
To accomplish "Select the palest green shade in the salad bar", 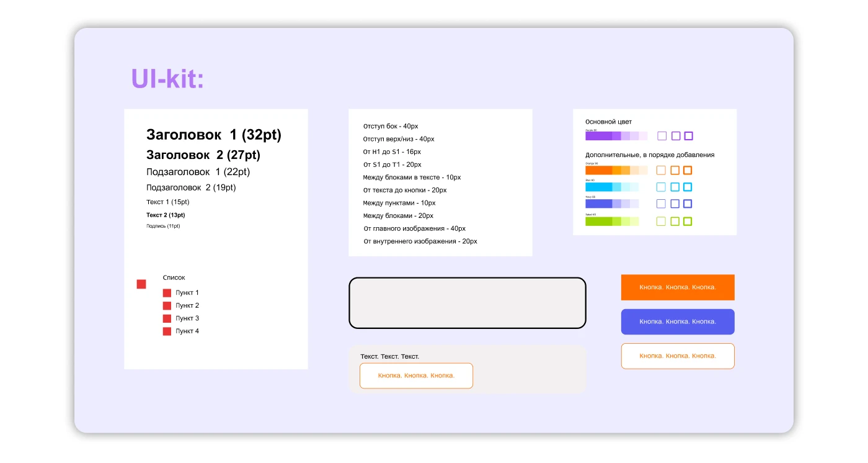I will pyautogui.click(x=635, y=222).
